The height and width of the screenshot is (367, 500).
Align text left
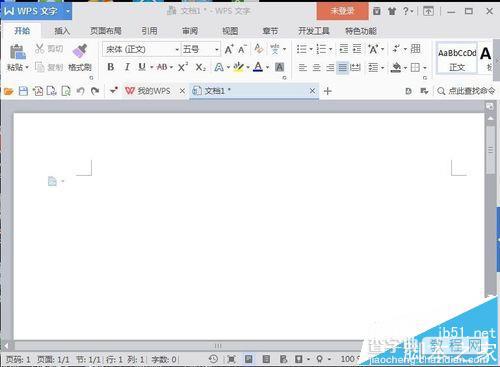click(302, 68)
